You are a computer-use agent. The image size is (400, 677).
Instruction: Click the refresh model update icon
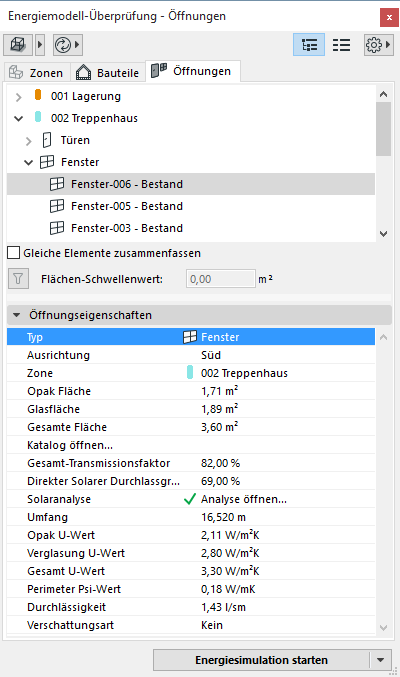pyautogui.click(x=63, y=45)
